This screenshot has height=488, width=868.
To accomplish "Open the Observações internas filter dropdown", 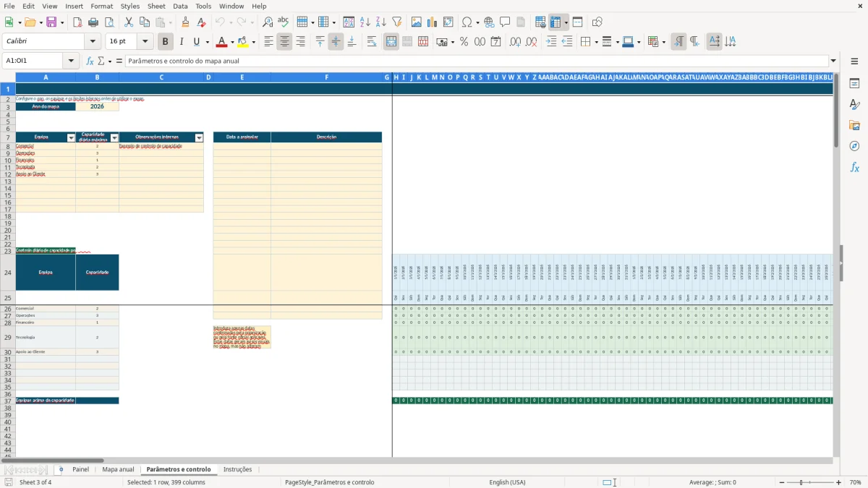I will [199, 137].
